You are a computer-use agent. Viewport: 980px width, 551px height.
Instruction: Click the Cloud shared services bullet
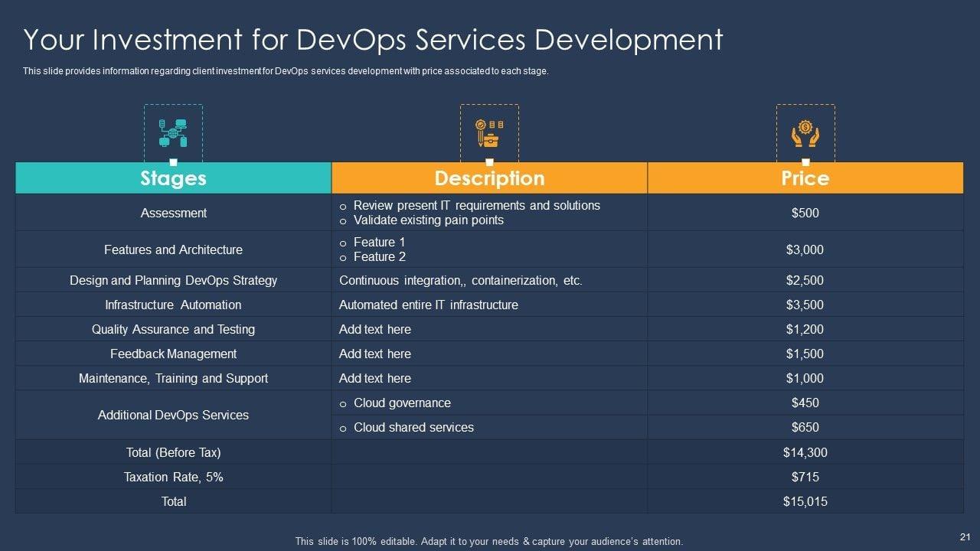[413, 427]
